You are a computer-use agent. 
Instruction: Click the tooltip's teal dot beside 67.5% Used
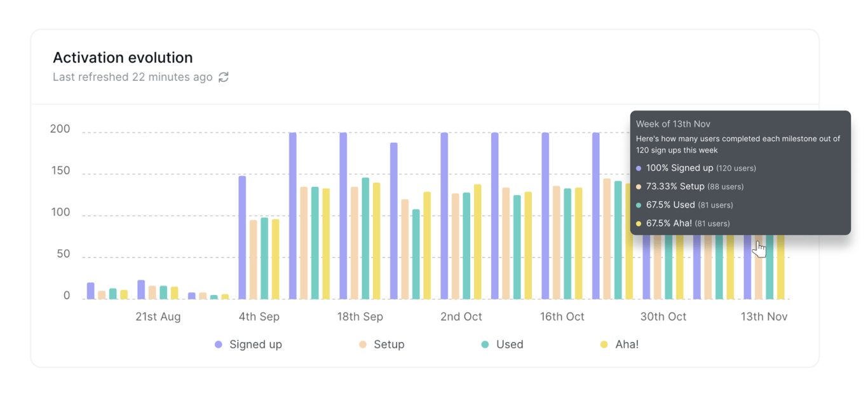(x=639, y=205)
